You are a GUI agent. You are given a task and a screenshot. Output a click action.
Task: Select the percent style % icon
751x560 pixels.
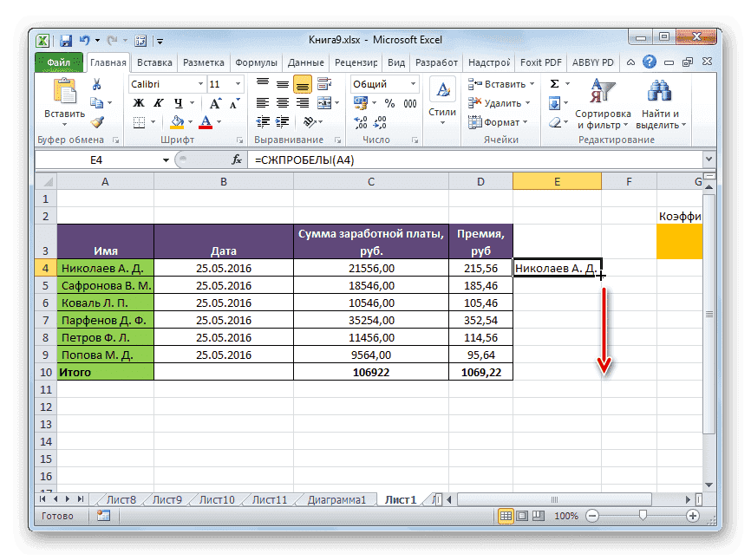(x=389, y=102)
